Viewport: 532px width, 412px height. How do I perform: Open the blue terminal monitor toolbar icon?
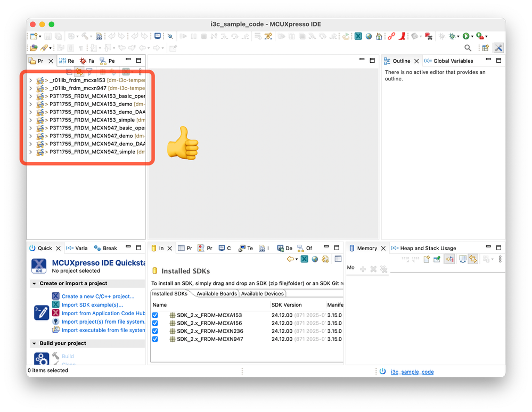click(158, 36)
